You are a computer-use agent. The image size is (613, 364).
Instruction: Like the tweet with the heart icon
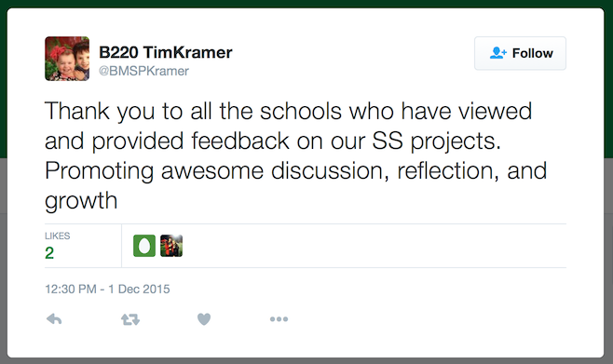(204, 319)
